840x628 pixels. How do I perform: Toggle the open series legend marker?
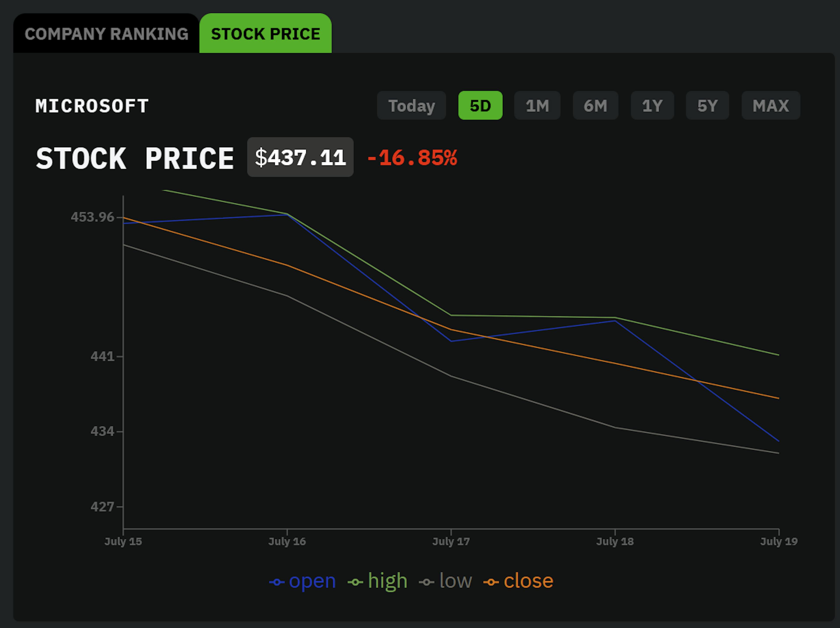click(x=277, y=582)
